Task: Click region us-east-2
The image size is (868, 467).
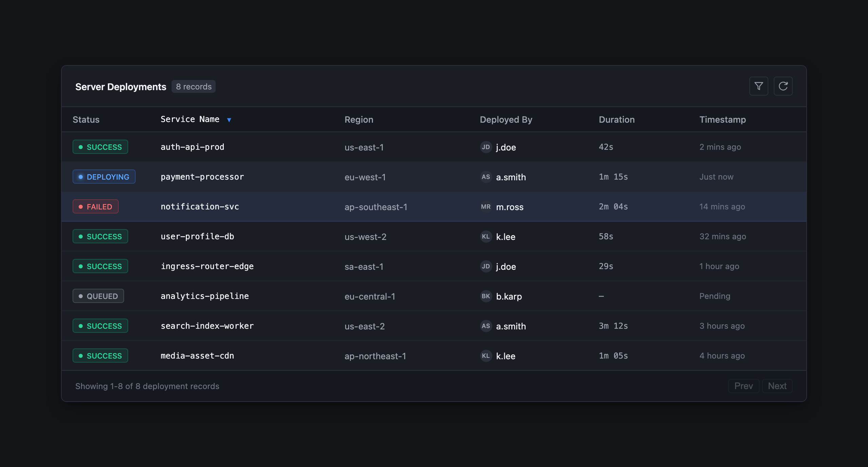Action: pos(365,326)
